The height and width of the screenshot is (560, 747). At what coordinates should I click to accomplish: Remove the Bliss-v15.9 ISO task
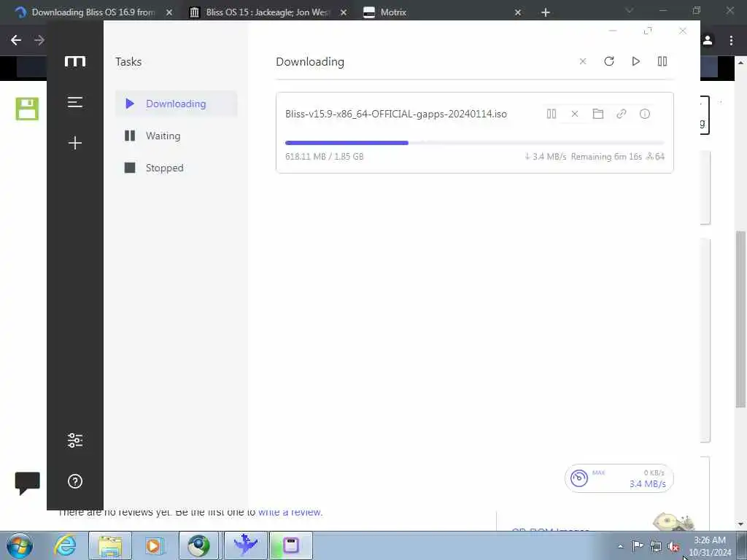point(575,114)
